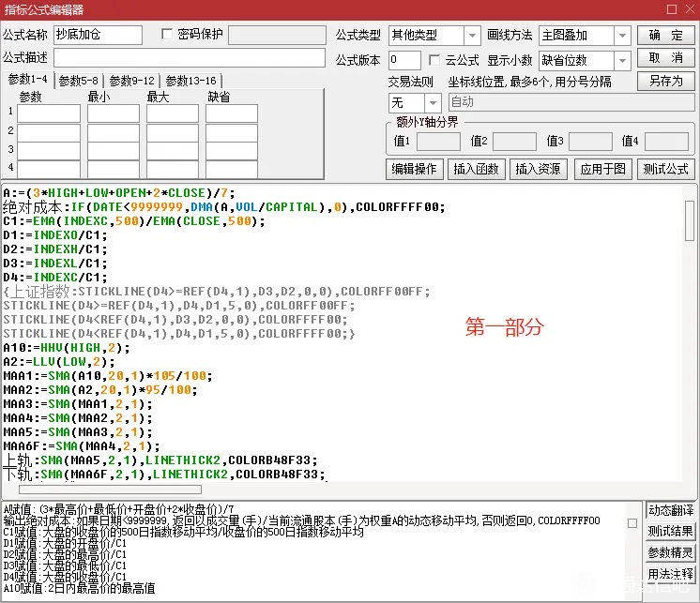Open the 显示小数 dropdown arrow
This screenshot has height=603, width=700.
pos(622,60)
